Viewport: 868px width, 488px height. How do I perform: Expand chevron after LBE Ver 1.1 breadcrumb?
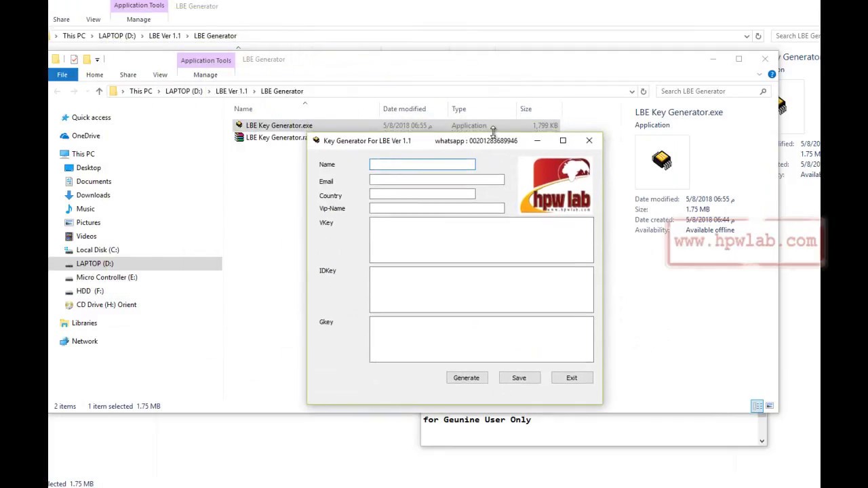[255, 91]
